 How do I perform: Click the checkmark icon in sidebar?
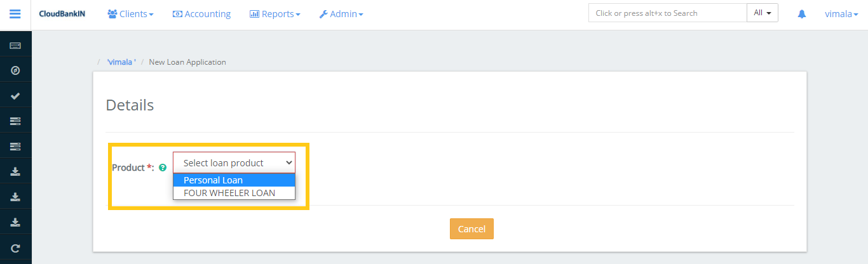coord(15,96)
